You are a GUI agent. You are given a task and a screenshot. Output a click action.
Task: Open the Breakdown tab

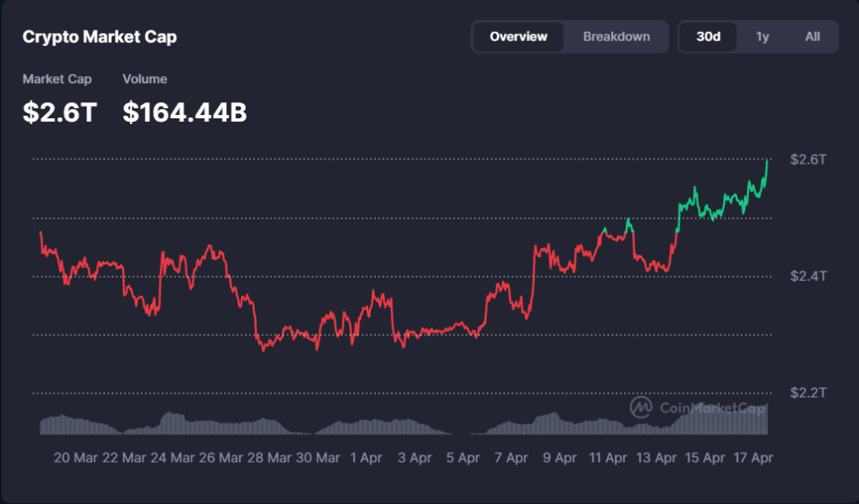(617, 37)
